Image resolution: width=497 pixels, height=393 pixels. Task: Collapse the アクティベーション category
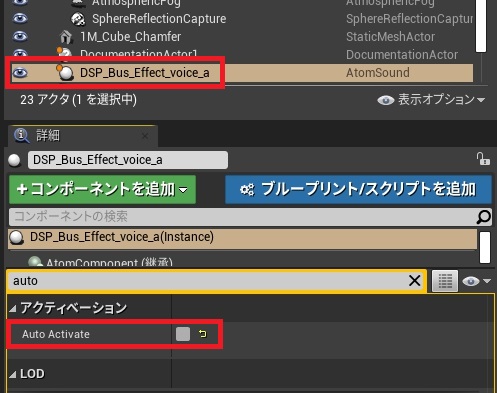tap(13, 309)
